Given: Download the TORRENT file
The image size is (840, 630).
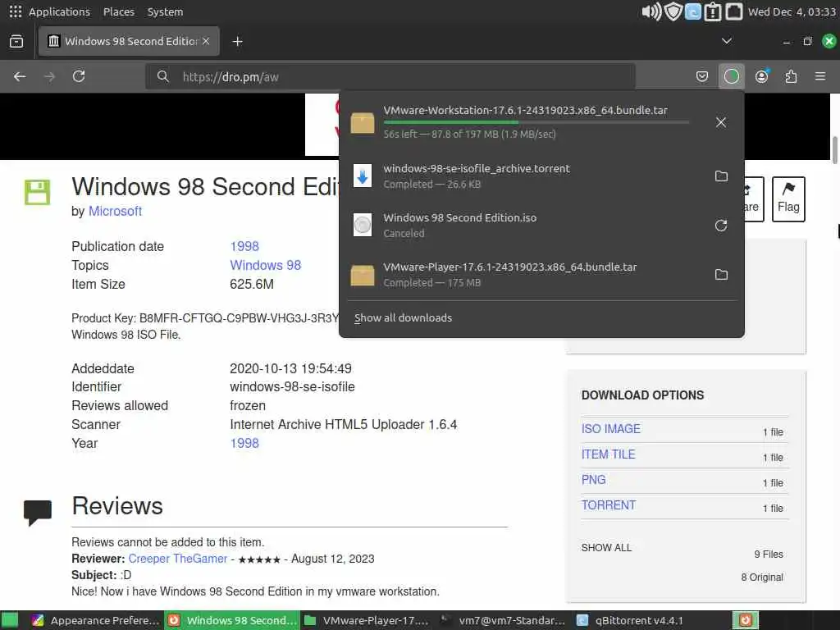Looking at the screenshot, I should (x=609, y=505).
